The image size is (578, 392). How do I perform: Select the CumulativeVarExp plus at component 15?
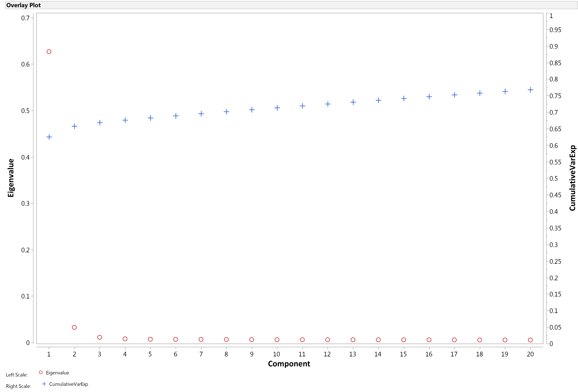tap(404, 98)
